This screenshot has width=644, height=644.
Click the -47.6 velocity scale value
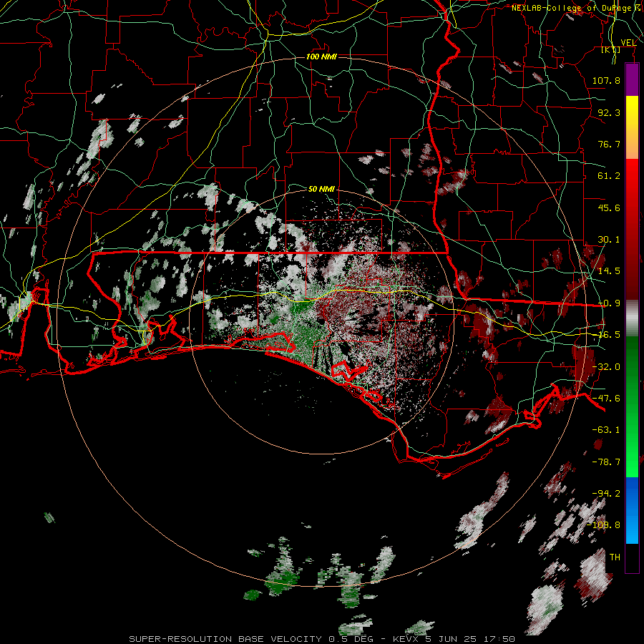pyautogui.click(x=606, y=399)
